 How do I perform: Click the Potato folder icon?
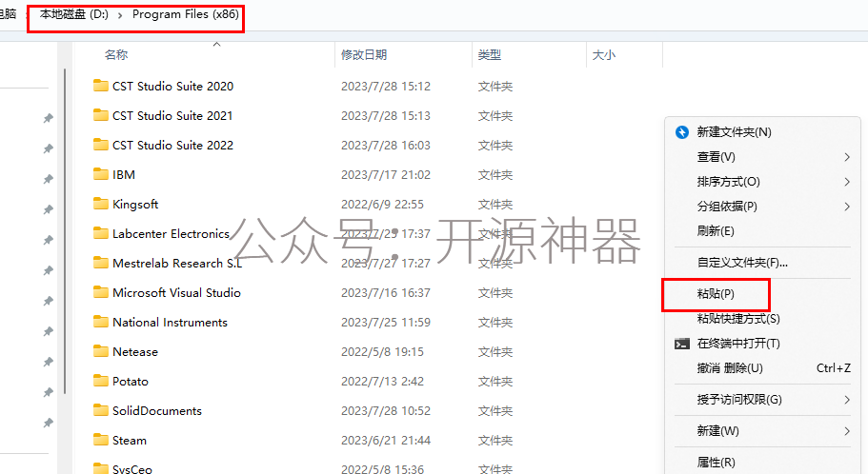click(101, 381)
